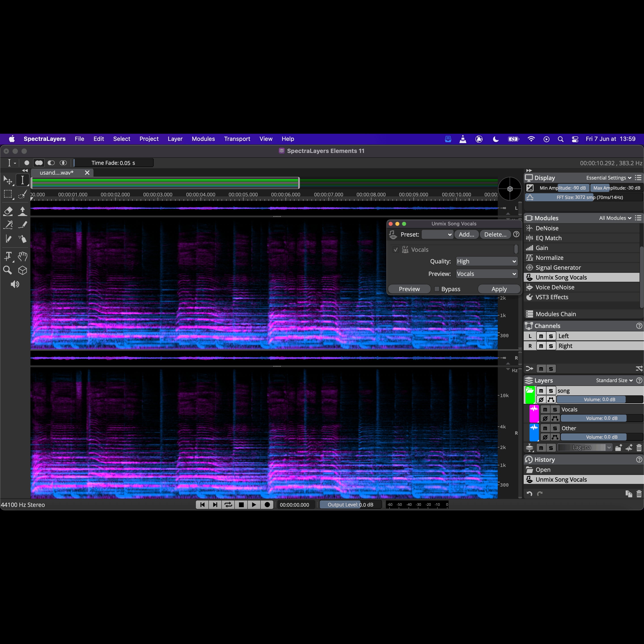Open the All Modules dropdown
Image resolution: width=644 pixels, height=644 pixels.
tap(615, 218)
